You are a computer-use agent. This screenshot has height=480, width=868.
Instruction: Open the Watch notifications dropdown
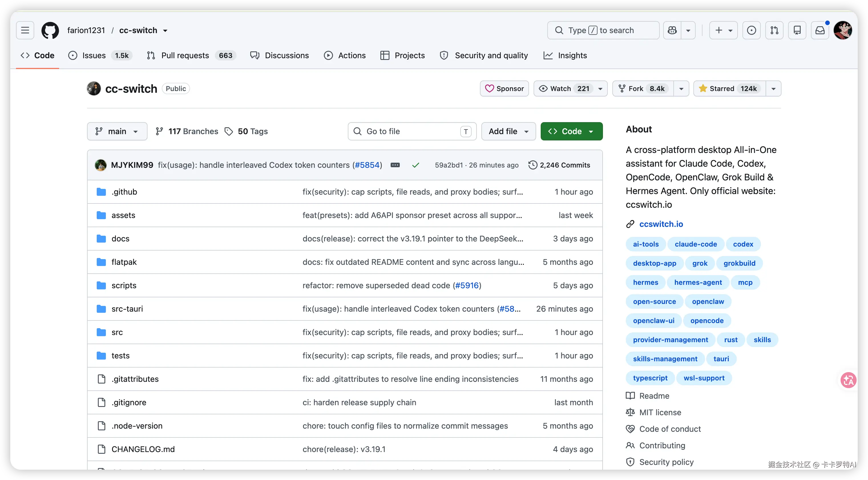[x=570, y=89]
